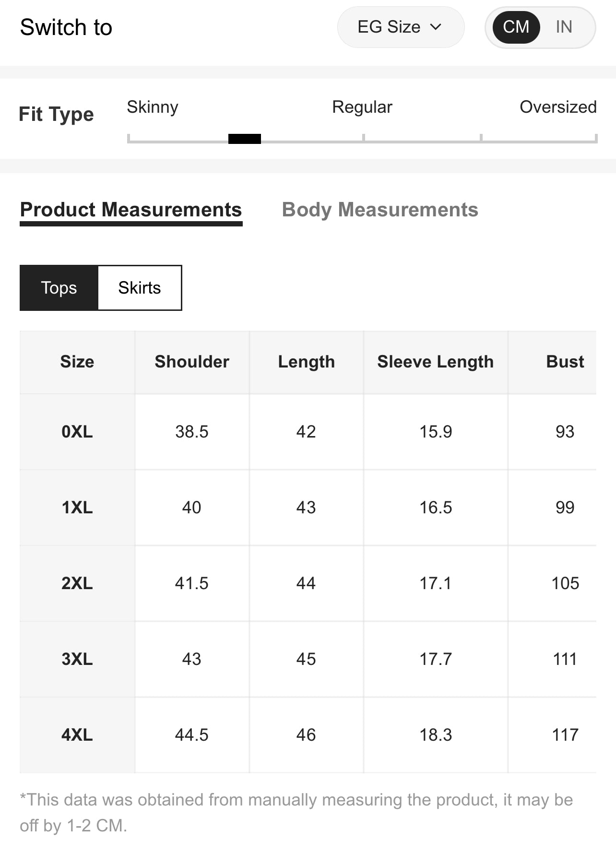The height and width of the screenshot is (853, 616).
Task: Select the 4XL size row
Action: click(x=77, y=735)
